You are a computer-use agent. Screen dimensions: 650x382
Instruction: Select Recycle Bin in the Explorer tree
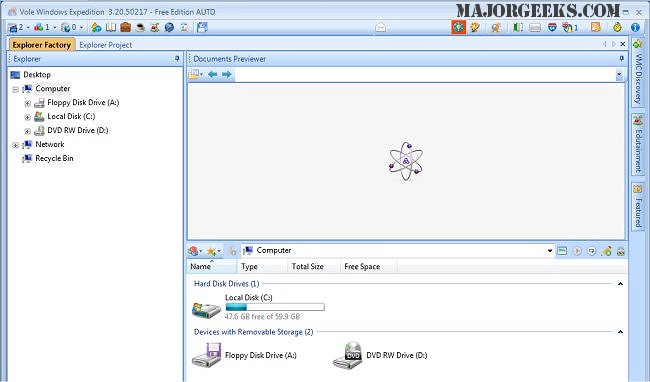point(54,158)
